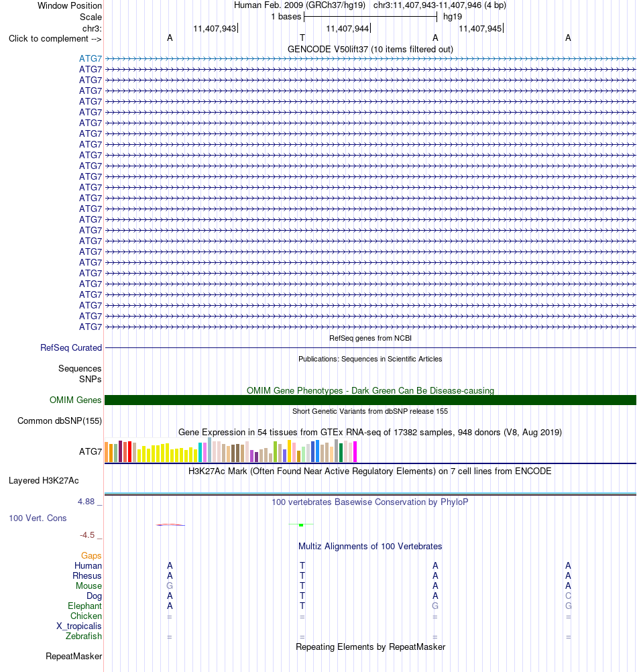
Task: Click the Sequences subtrack label
Action: [x=80, y=369]
